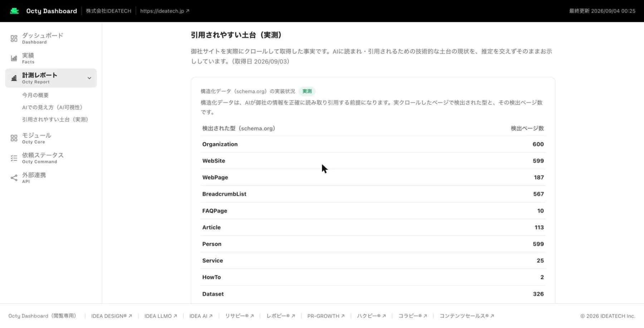
Task: Select the HowTo row label
Action: point(211,277)
